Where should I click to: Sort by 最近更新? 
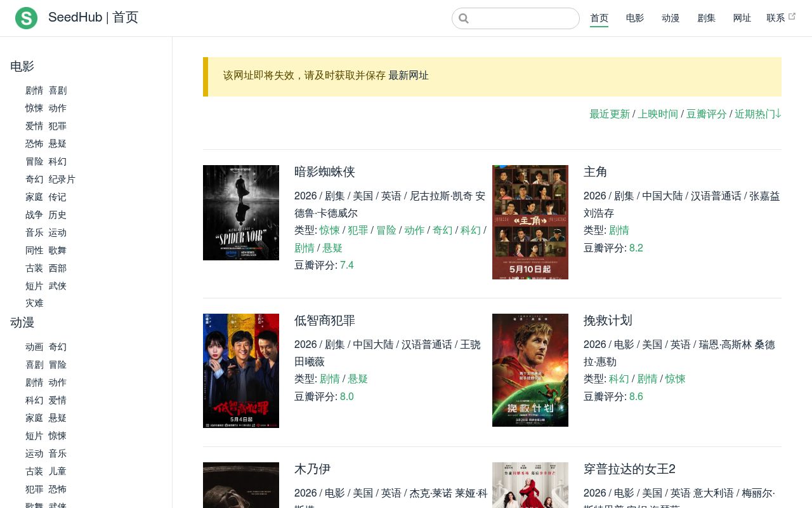[x=610, y=114]
